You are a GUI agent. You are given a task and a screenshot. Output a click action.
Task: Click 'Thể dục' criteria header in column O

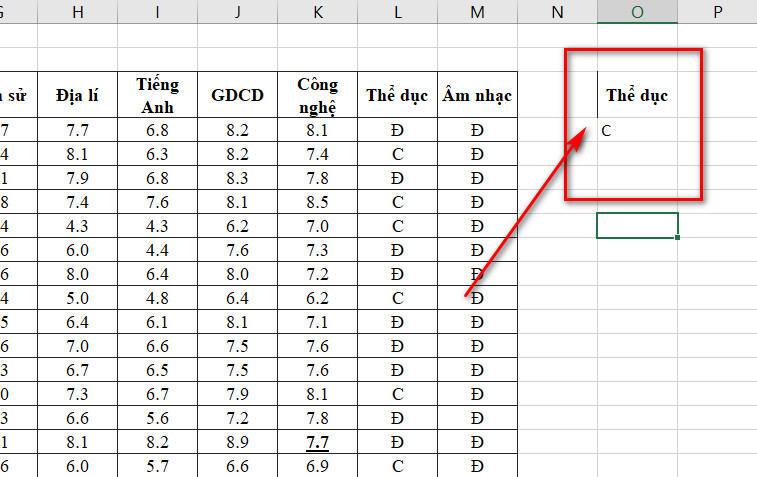(x=637, y=96)
